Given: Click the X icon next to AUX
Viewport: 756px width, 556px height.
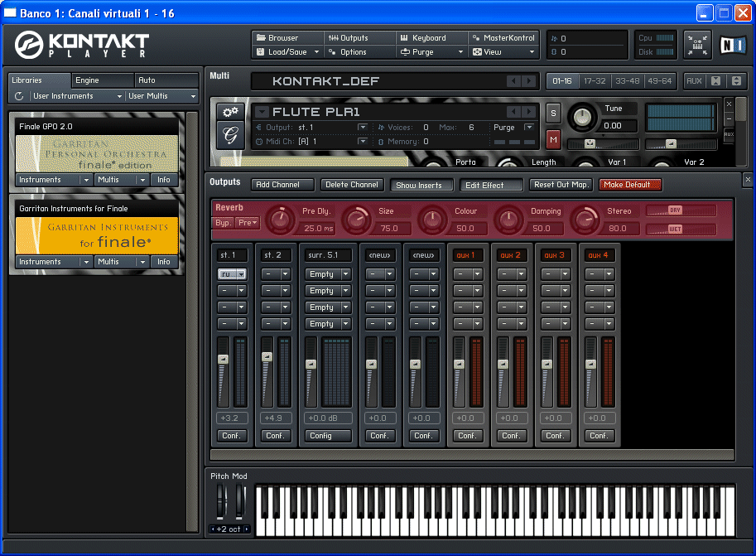Looking at the screenshot, I should click(x=716, y=81).
